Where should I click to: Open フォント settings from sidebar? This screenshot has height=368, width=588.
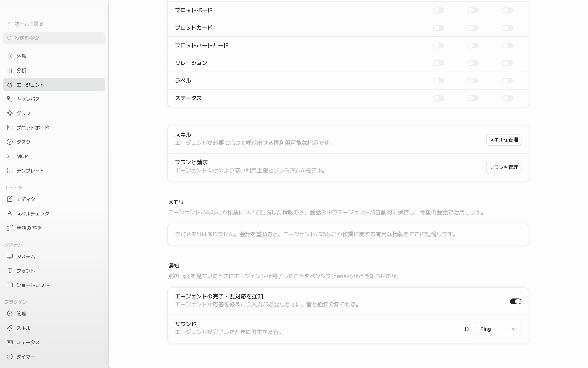[54, 271]
